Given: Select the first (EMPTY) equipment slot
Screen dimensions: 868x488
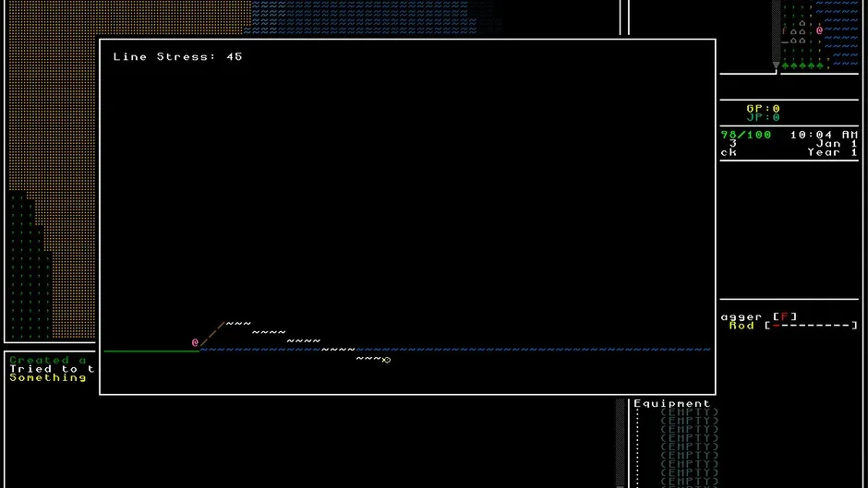Looking at the screenshot, I should click(x=689, y=412).
